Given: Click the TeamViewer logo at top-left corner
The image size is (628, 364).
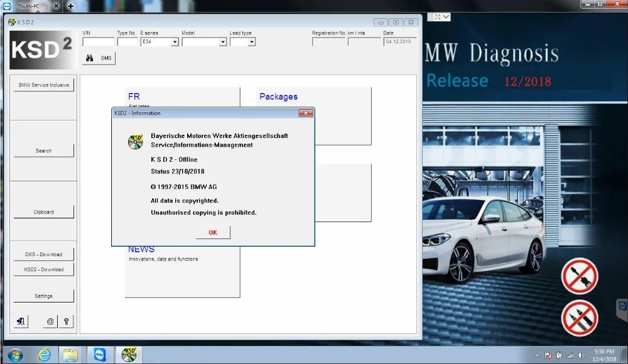Looking at the screenshot, I should tap(7, 6).
